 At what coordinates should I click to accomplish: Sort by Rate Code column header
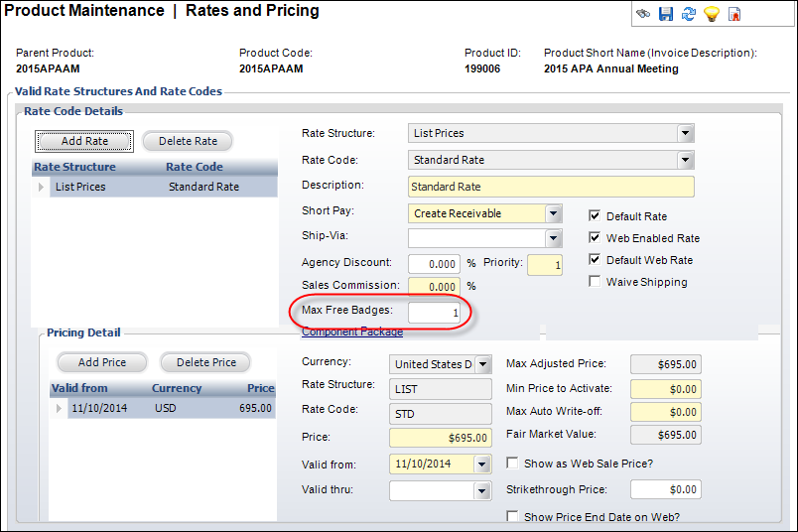tap(195, 167)
